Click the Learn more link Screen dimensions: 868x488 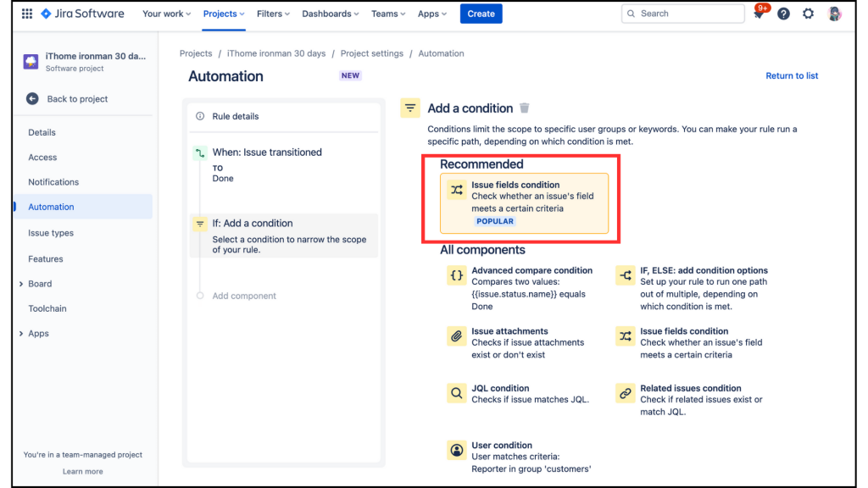coord(82,471)
